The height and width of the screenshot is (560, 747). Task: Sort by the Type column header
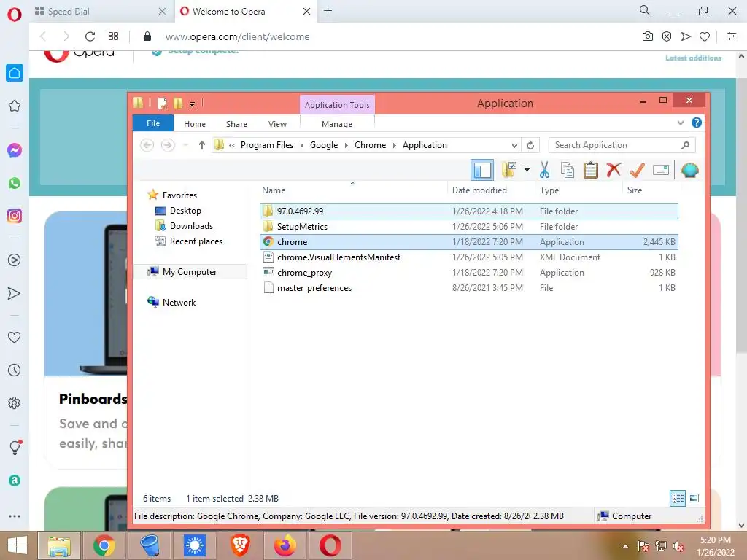tap(549, 190)
